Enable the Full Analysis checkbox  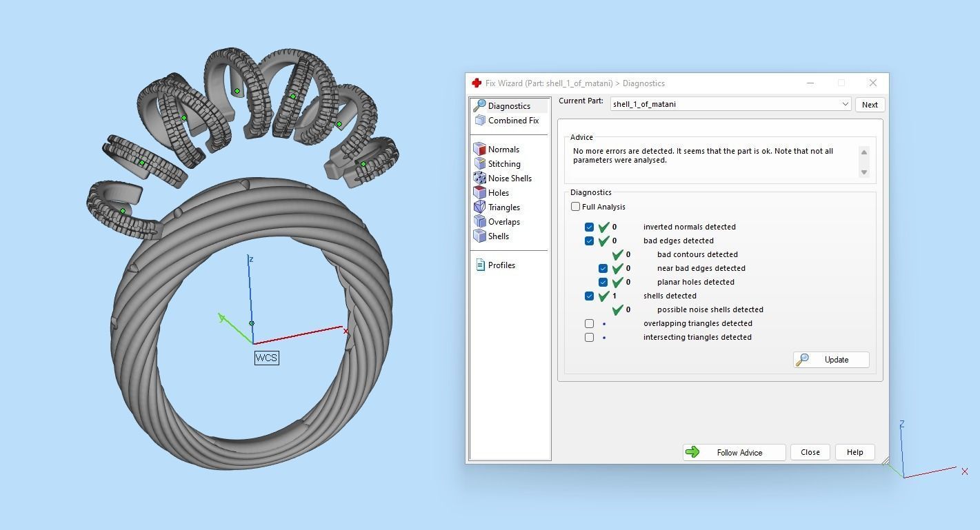click(575, 206)
